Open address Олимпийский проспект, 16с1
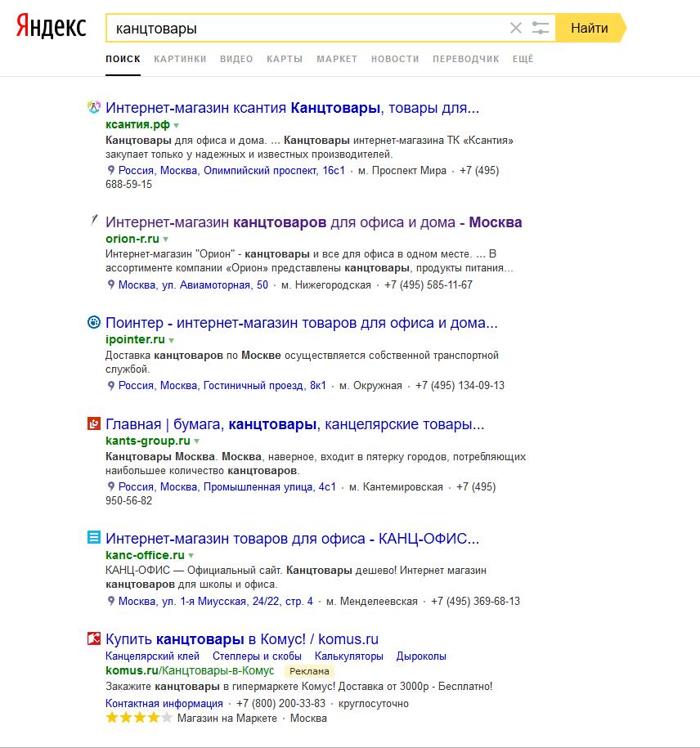Screen dimensions: 700x748 coord(231,170)
